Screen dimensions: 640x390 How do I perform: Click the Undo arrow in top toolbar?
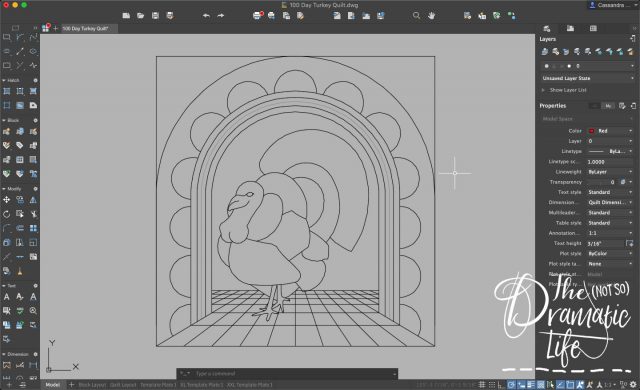(x=206, y=16)
